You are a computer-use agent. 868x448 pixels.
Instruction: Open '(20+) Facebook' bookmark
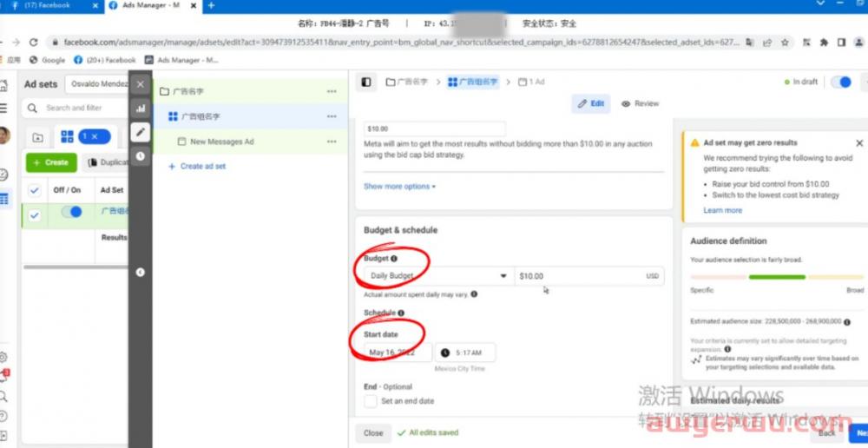[x=105, y=60]
